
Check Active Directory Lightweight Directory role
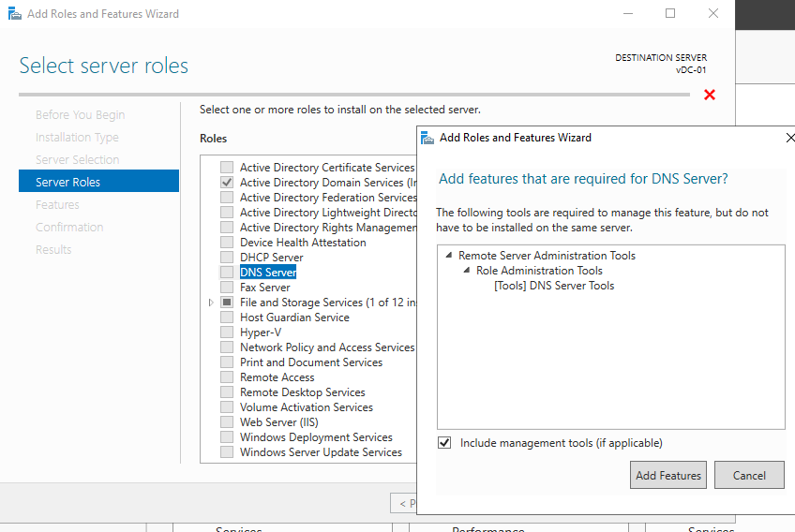227,213
